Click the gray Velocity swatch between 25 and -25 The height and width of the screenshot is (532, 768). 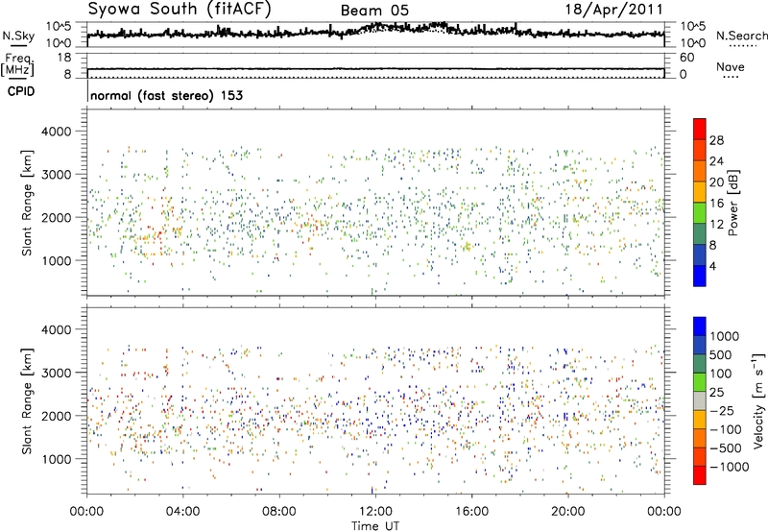click(x=700, y=400)
